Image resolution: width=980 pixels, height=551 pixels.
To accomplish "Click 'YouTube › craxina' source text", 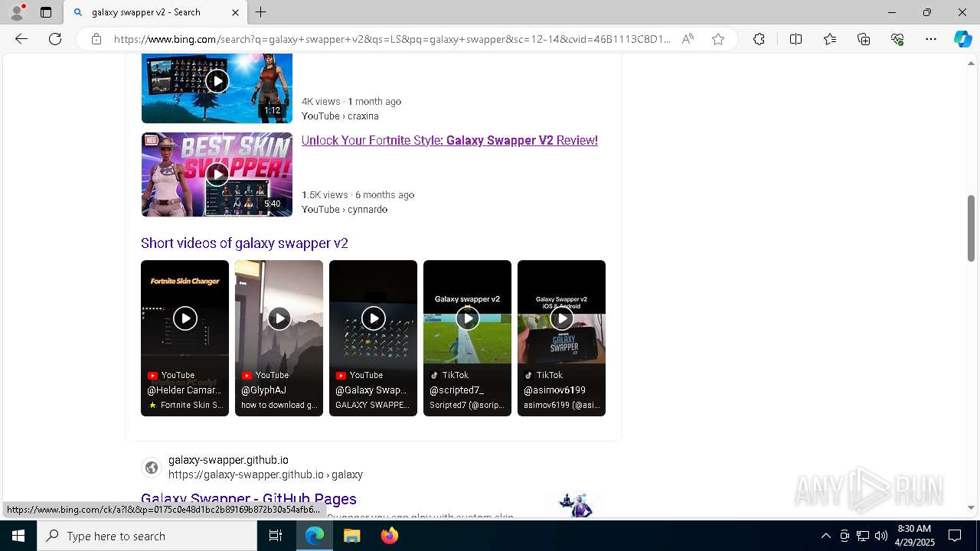I will click(x=340, y=116).
